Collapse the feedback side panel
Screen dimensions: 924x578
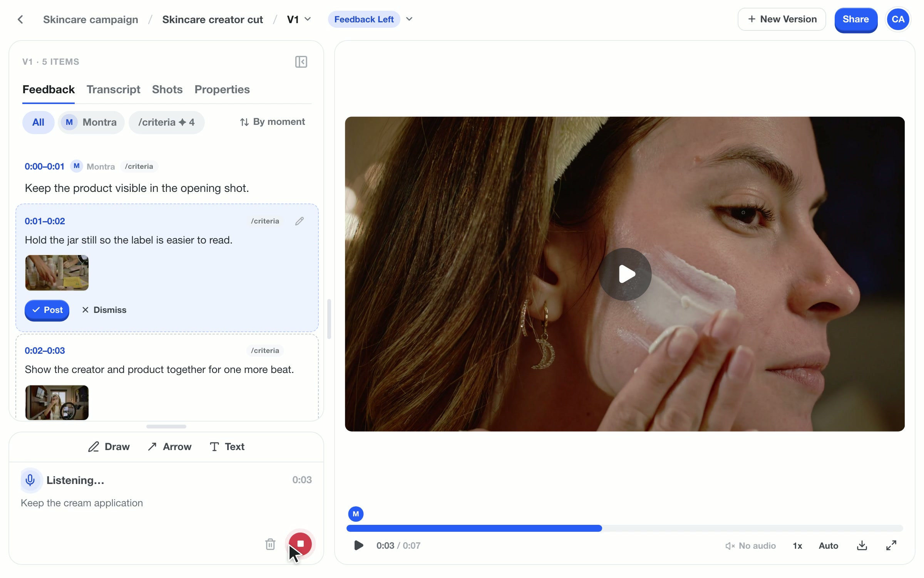(x=301, y=62)
